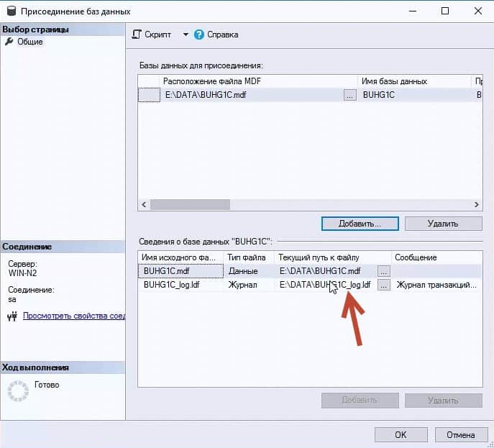Click the upper Удалить button

(442, 224)
